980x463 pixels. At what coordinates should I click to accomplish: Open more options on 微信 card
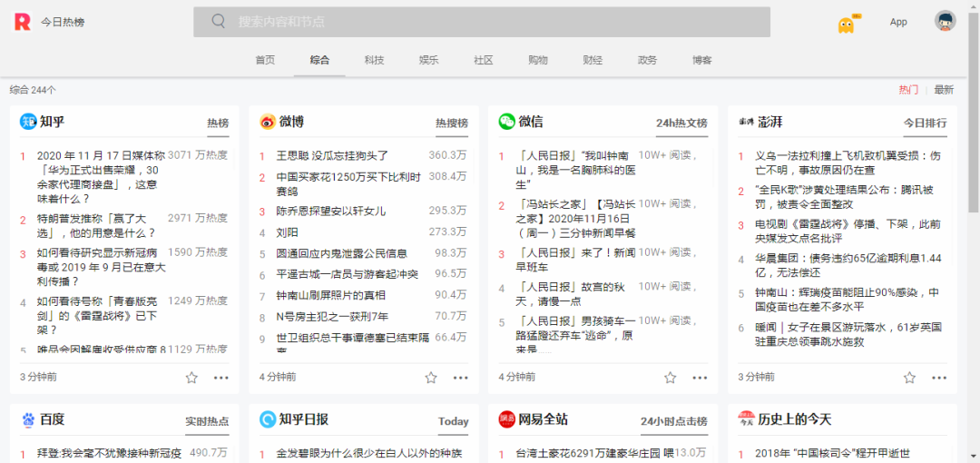pos(700,378)
